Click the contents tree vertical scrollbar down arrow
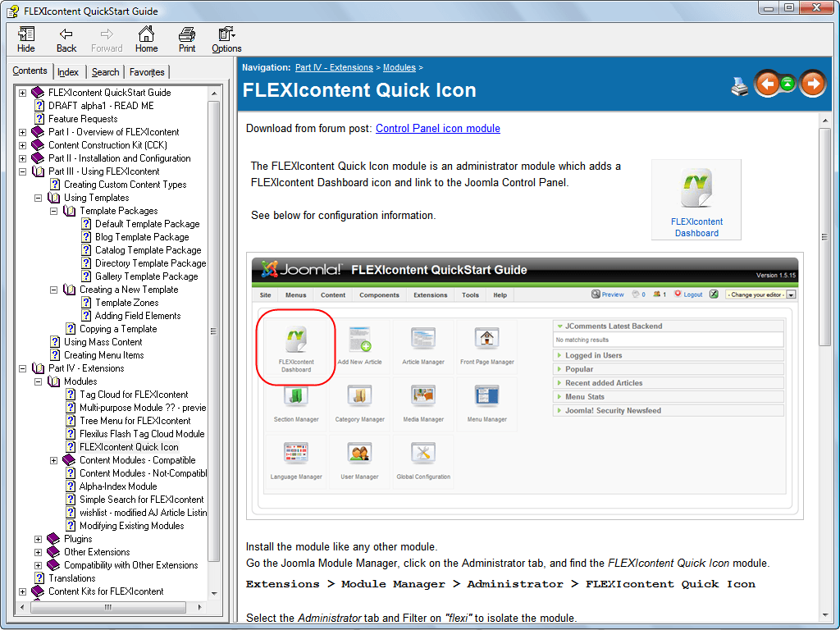 tap(214, 594)
